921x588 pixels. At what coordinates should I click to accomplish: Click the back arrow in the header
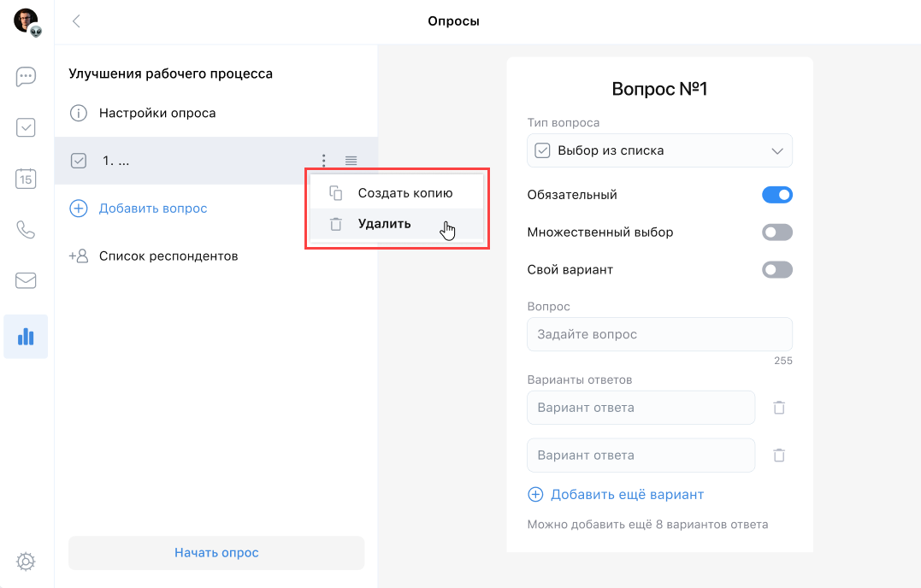(x=76, y=21)
